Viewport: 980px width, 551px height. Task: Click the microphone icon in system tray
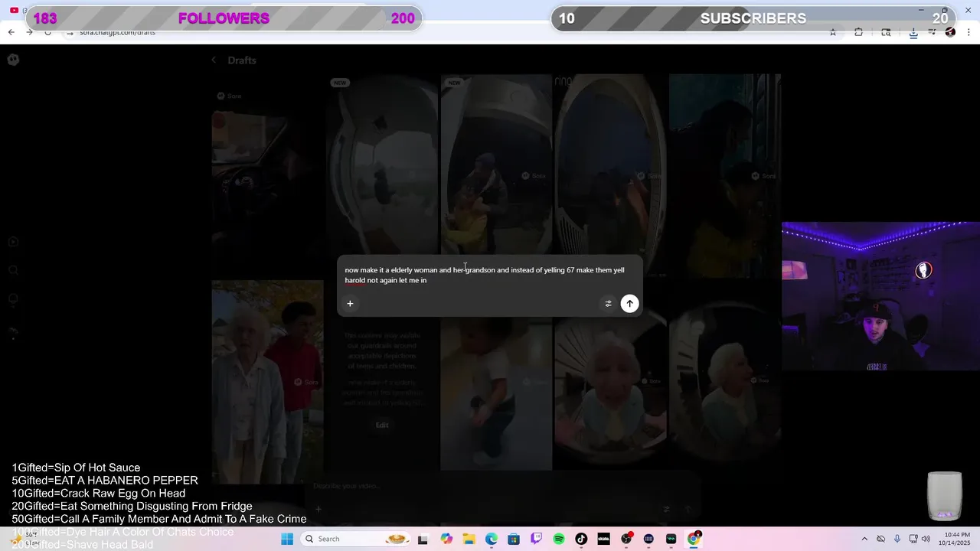(x=897, y=539)
